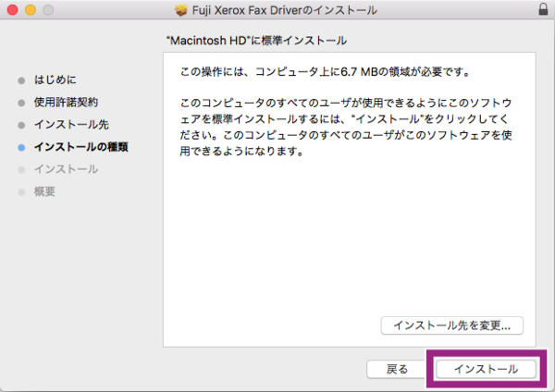This screenshot has height=392, width=555.
Task: Select the 概要 step in sidebar
Action: (45, 191)
